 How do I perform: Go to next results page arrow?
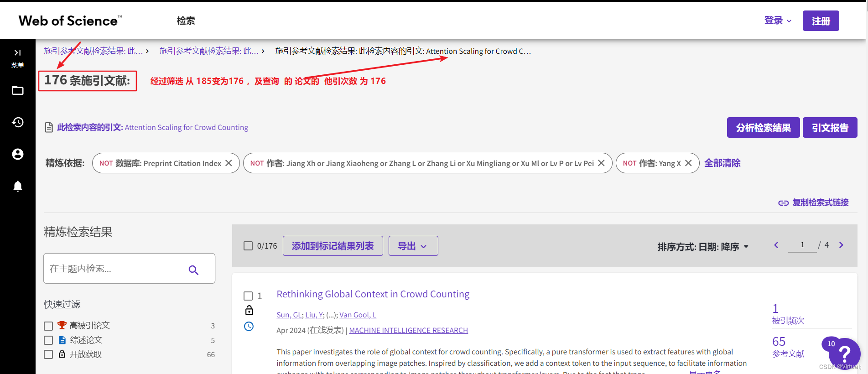point(841,245)
